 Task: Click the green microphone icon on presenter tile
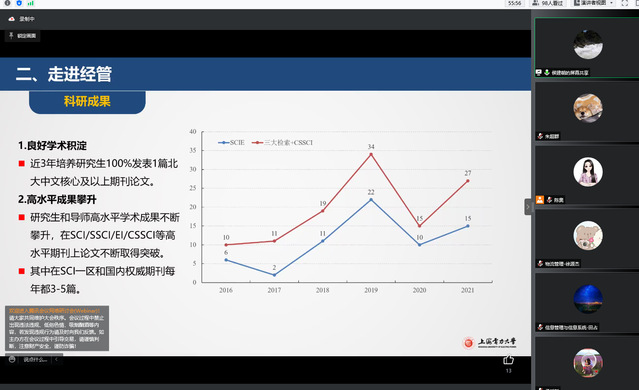pos(546,72)
